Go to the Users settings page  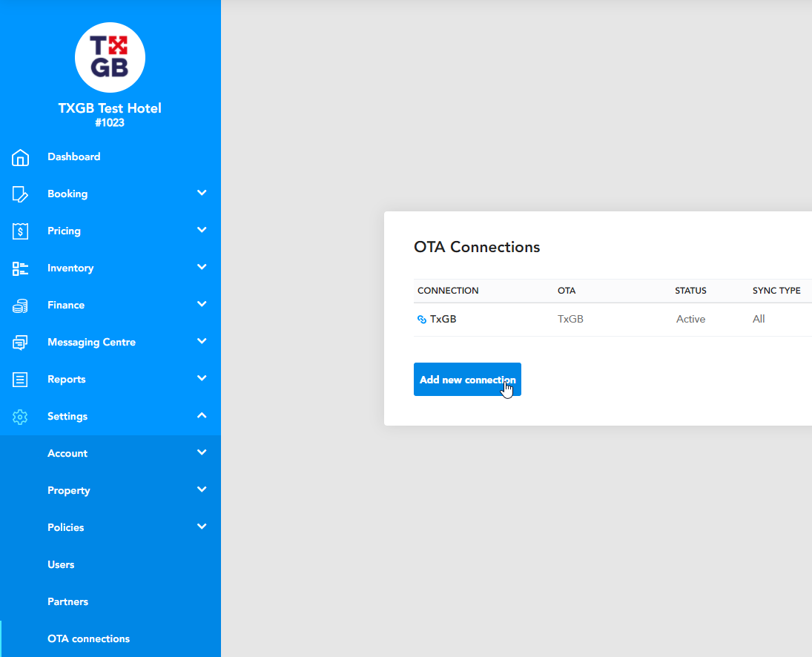coord(110,565)
